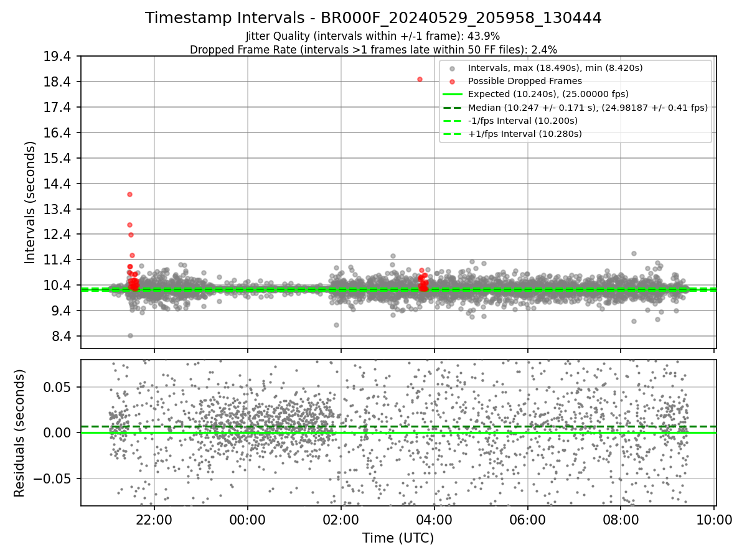
Task: Click legend entry Expected 10.240s 25 fps
Action: [548, 94]
